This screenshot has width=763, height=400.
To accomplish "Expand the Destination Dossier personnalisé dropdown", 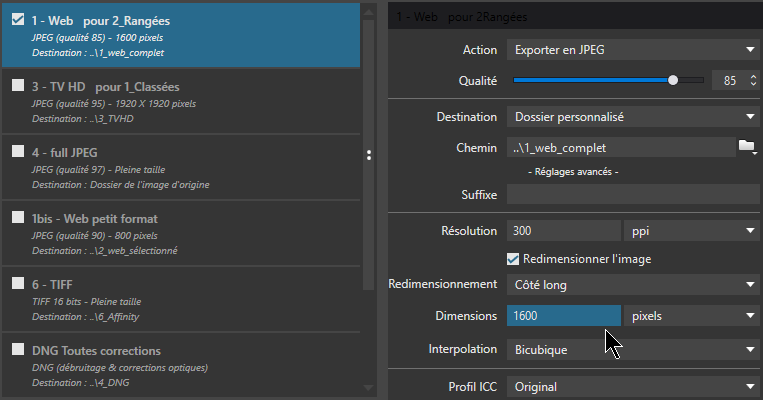I will coord(633,117).
